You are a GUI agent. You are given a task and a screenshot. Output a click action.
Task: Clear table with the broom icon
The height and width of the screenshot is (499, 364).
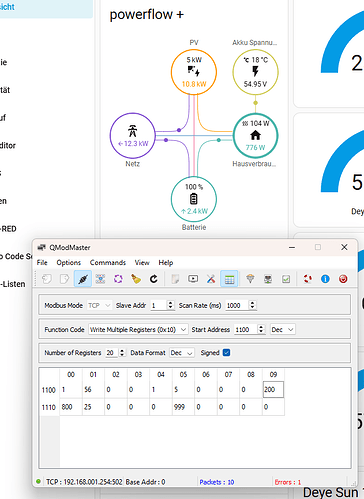[x=136, y=279]
